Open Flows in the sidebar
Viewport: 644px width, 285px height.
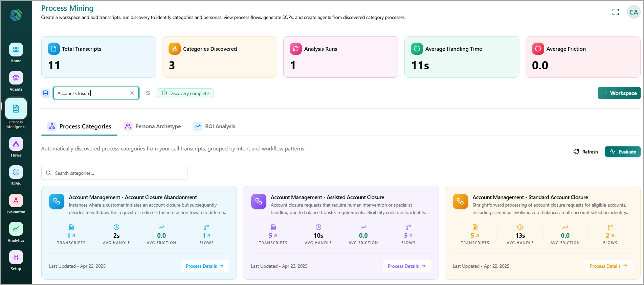pyautogui.click(x=16, y=147)
